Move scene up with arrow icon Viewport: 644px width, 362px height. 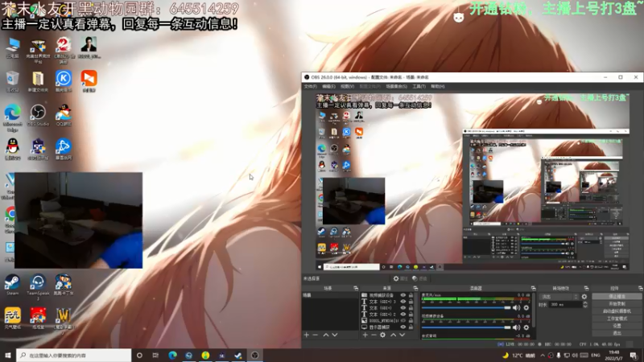(x=326, y=335)
